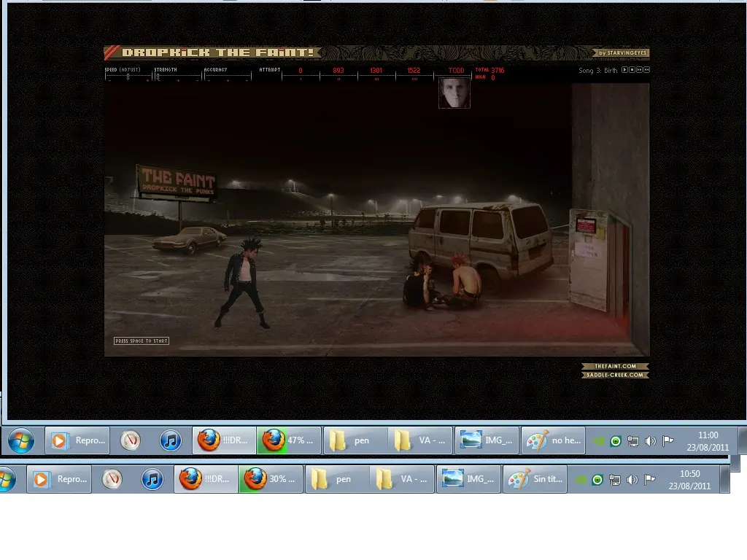Open 'IMG_...' image viewer on 11:00 taskbar

(487, 440)
